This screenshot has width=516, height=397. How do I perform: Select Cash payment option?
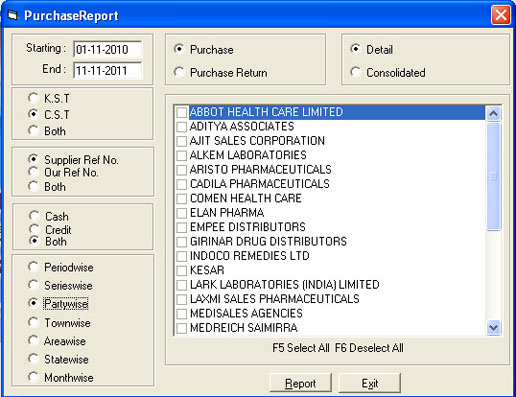(34, 216)
